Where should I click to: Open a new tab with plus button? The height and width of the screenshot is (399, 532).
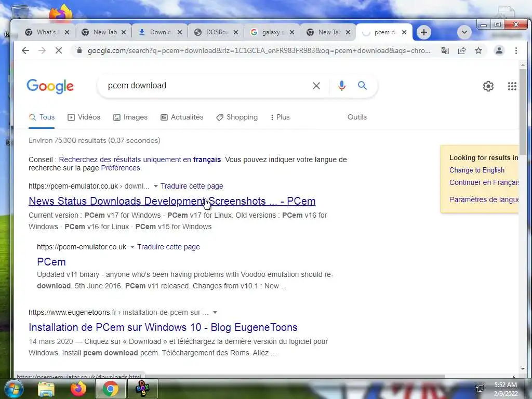coord(424,32)
